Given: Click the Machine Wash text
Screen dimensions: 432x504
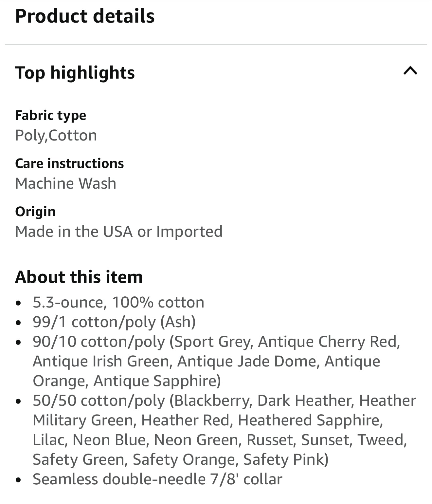Looking at the screenshot, I should click(65, 183).
